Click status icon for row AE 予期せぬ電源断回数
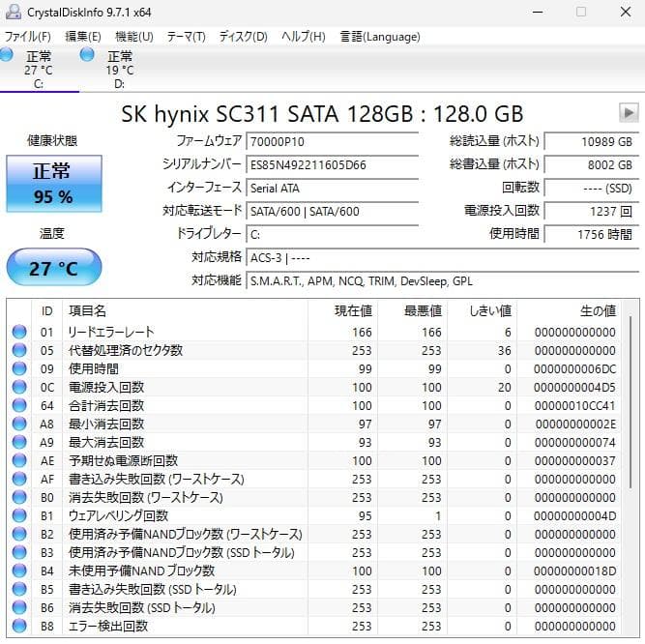This screenshot has width=645, height=644. click(x=19, y=460)
